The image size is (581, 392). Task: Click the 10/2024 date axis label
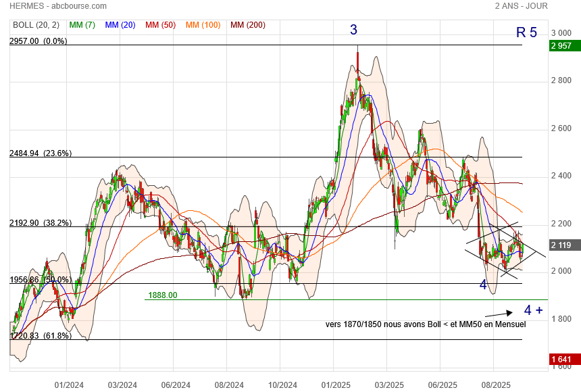point(282,385)
